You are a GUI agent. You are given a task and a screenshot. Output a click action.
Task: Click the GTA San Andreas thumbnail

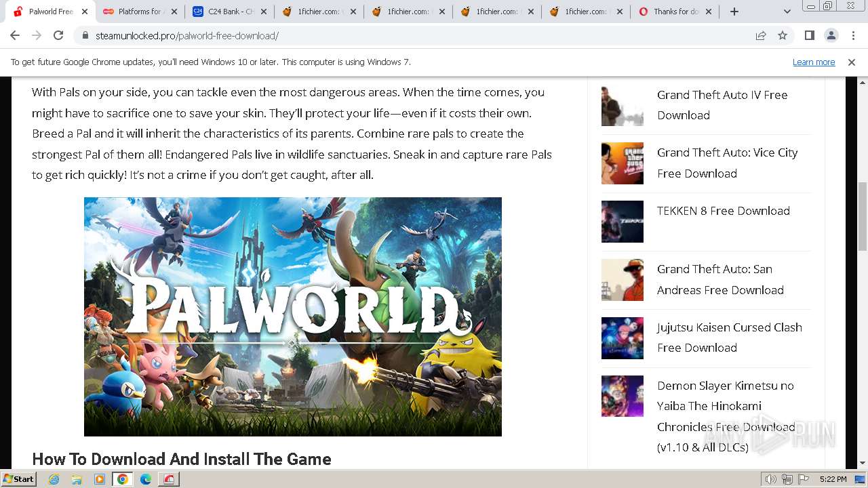coord(623,280)
